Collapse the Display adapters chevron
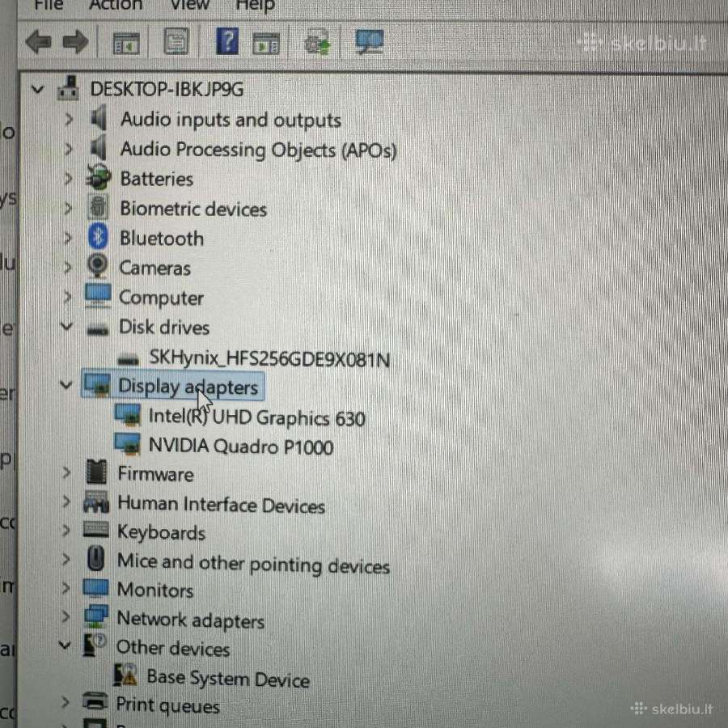 click(66, 385)
